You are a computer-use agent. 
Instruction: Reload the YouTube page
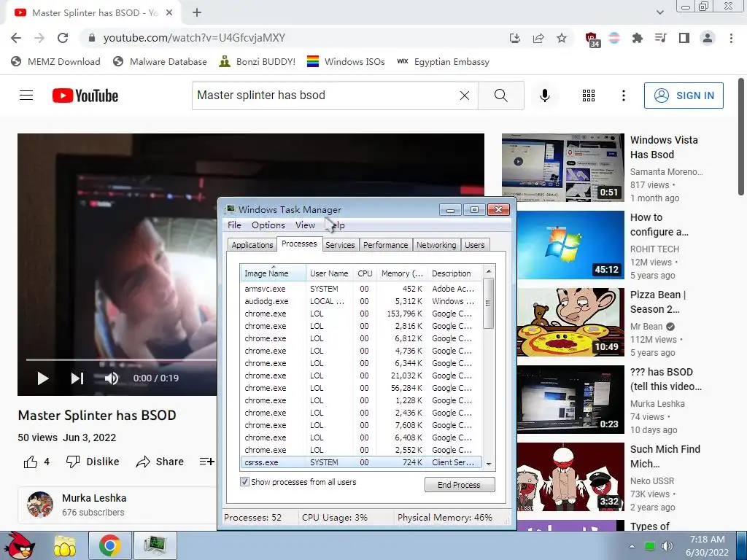coord(63,38)
